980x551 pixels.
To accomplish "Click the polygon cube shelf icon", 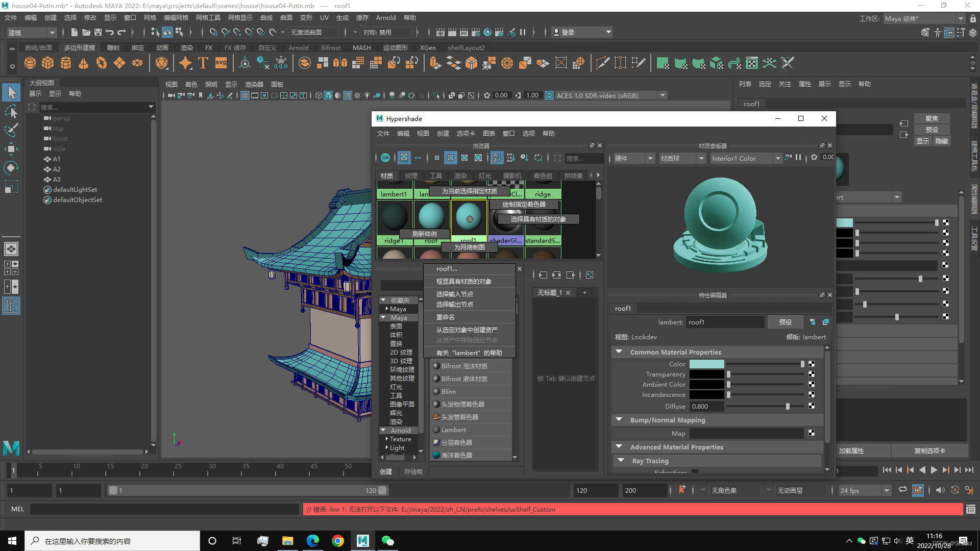I will pos(48,63).
